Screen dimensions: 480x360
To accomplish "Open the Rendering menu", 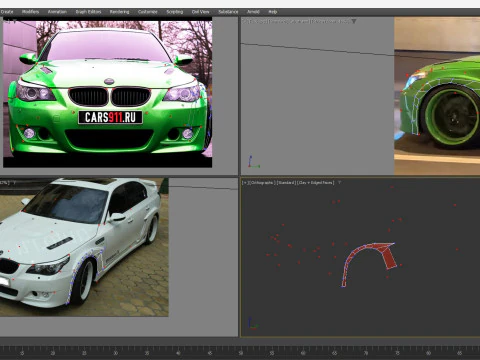I will coord(119,12).
